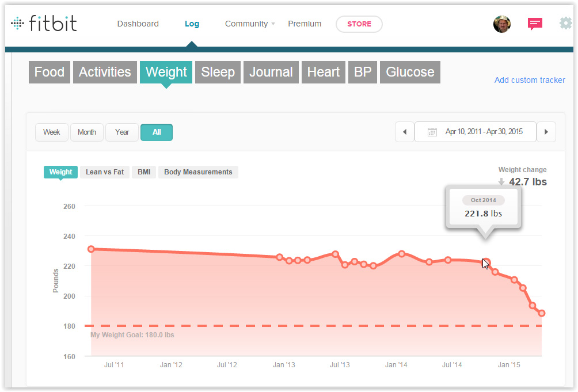The width and height of the screenshot is (578, 392).
Task: Go to previous date range arrow
Action: [x=405, y=132]
